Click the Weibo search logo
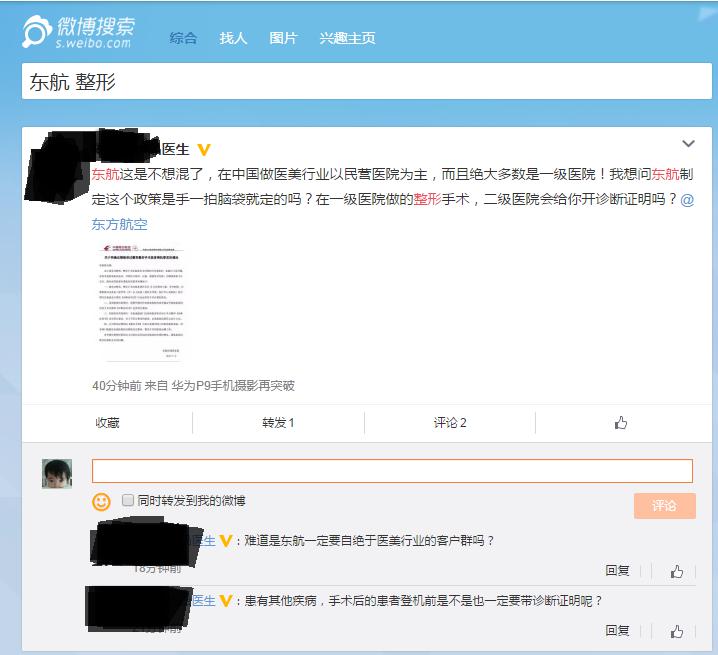 tap(78, 32)
